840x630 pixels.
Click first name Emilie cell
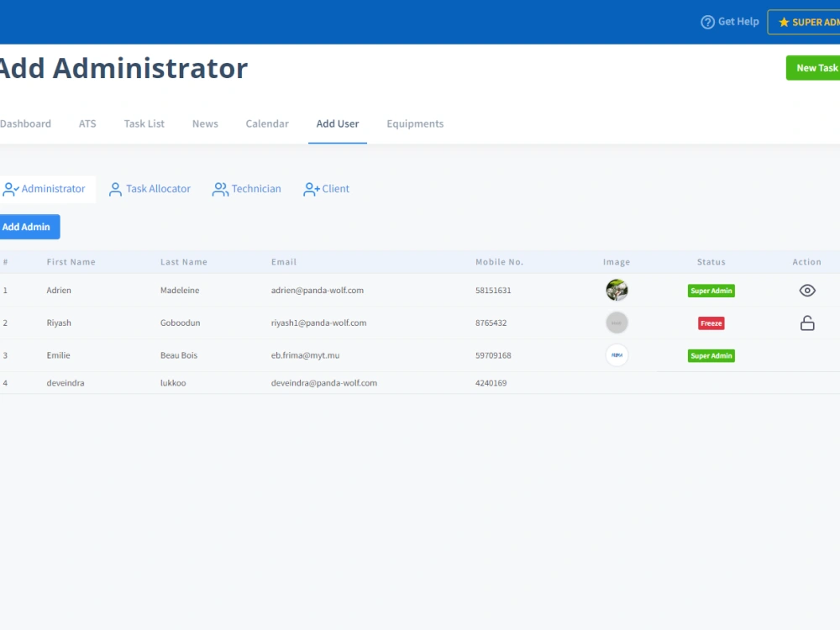(59, 355)
